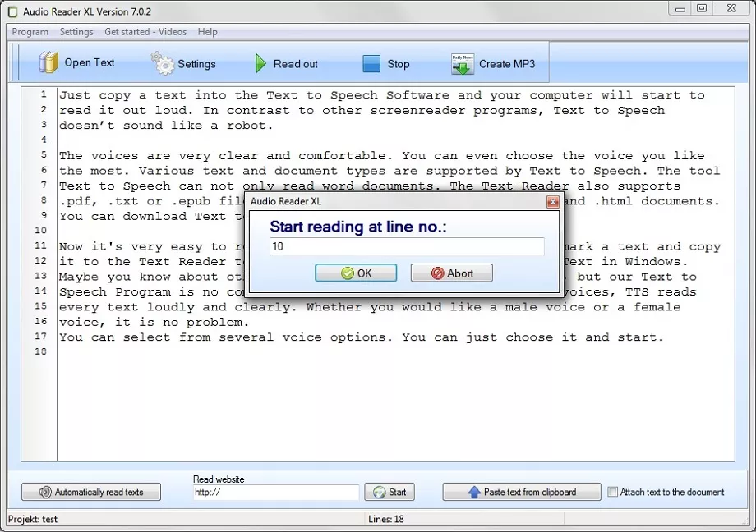
Task: Click the Start button for website reading
Action: pyautogui.click(x=390, y=492)
